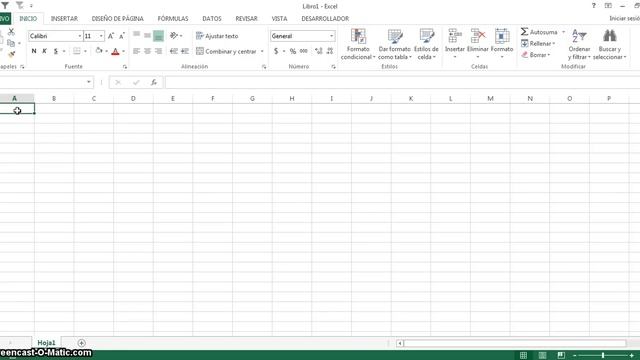Select column D header

pos(133,98)
